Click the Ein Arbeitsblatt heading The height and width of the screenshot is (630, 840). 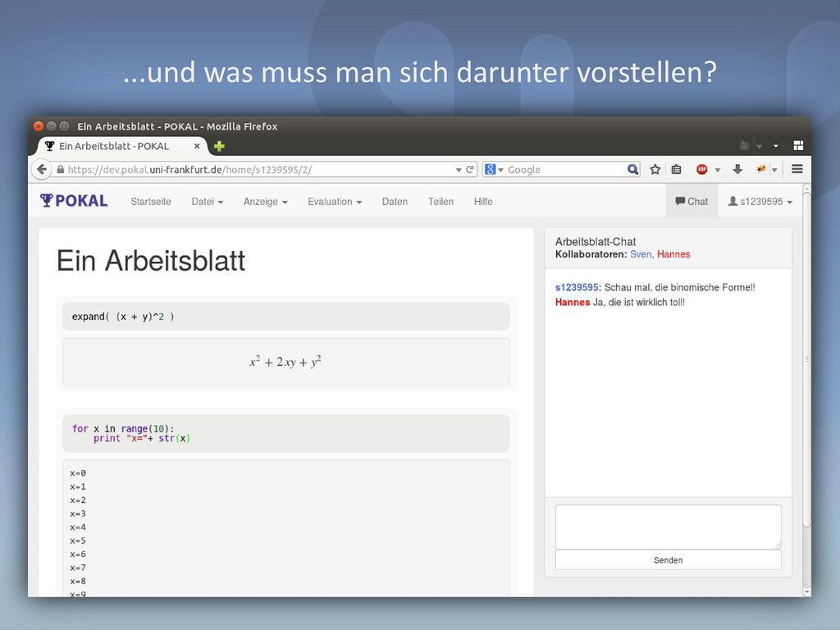click(x=151, y=261)
